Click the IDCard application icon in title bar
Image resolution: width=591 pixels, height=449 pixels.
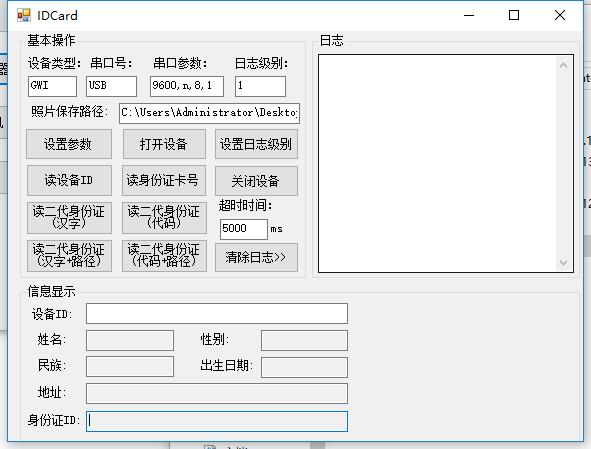point(24,15)
